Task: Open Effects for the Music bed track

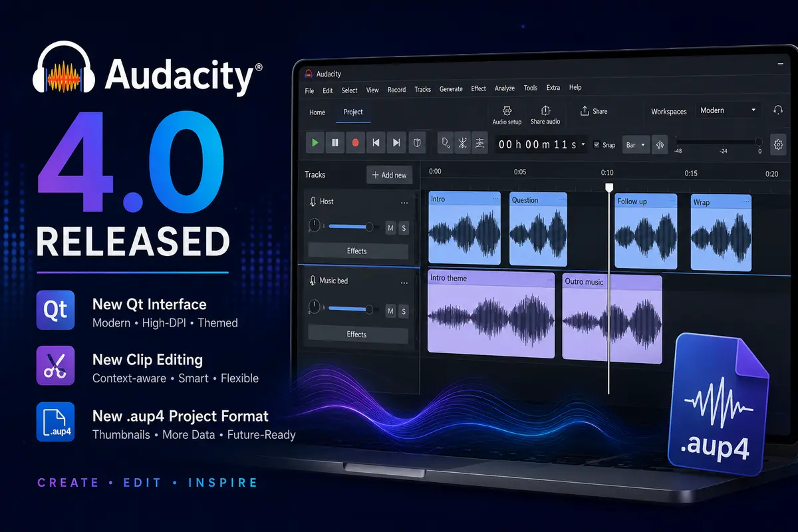Action: (357, 334)
